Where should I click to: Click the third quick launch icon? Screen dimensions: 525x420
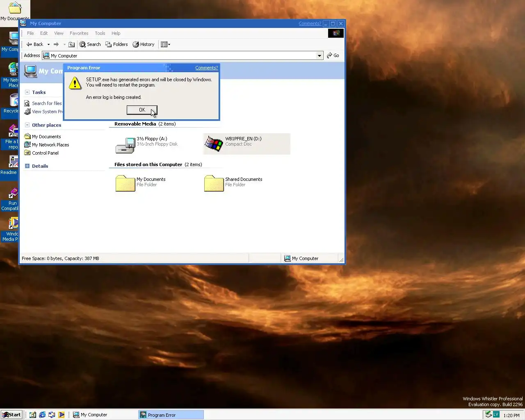click(x=52, y=415)
